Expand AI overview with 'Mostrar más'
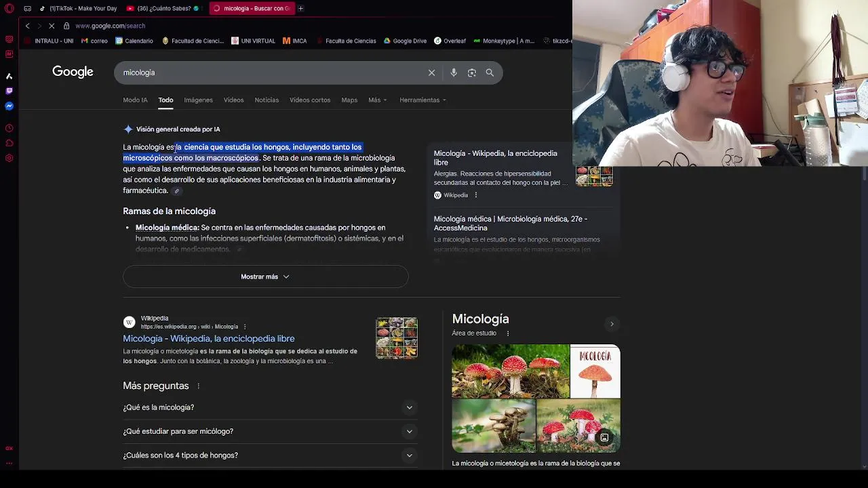 coord(265,277)
